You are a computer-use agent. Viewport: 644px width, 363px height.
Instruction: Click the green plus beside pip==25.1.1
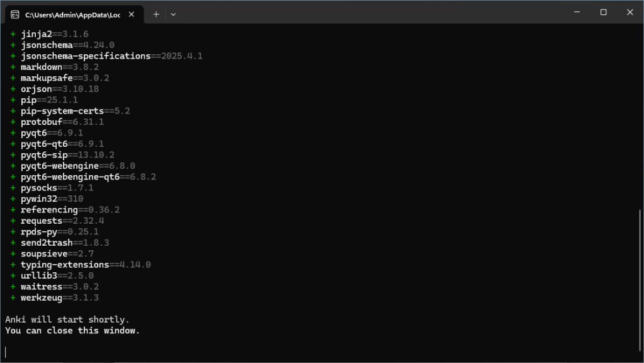tap(13, 100)
